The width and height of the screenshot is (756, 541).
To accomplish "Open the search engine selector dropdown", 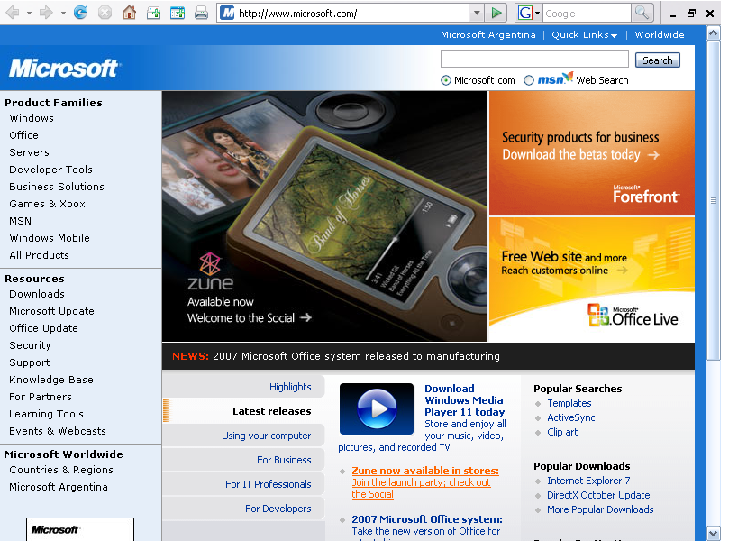I will tap(538, 13).
